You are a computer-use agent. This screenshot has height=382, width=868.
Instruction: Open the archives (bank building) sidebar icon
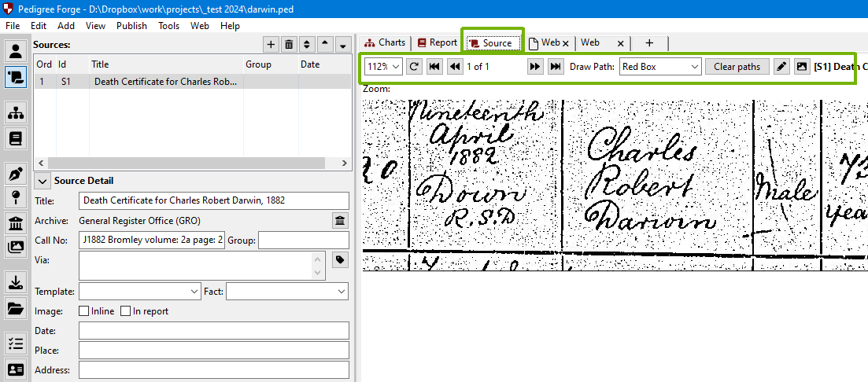[15, 223]
